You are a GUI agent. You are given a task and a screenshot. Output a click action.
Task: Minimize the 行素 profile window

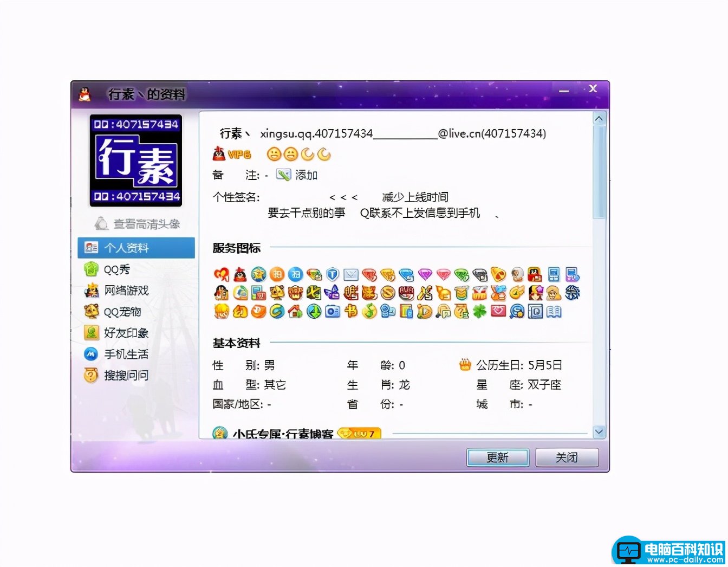564,90
